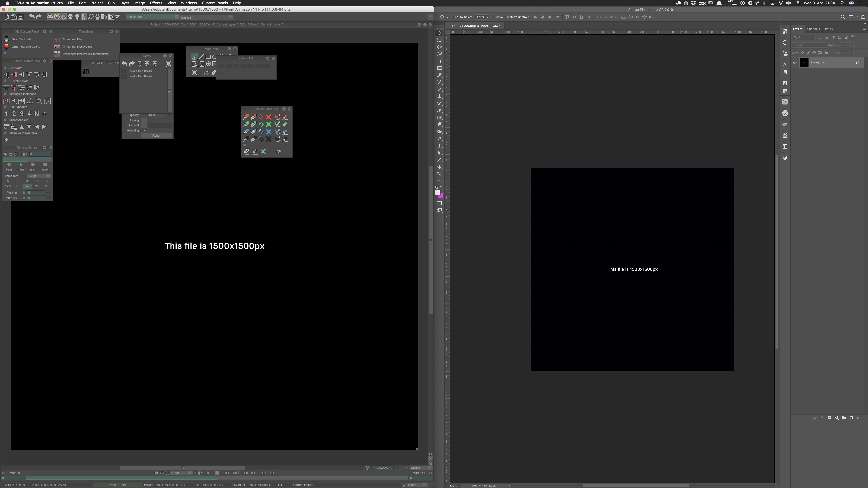Click the magenta background color swatch
The width and height of the screenshot is (868, 488).
coord(441,196)
